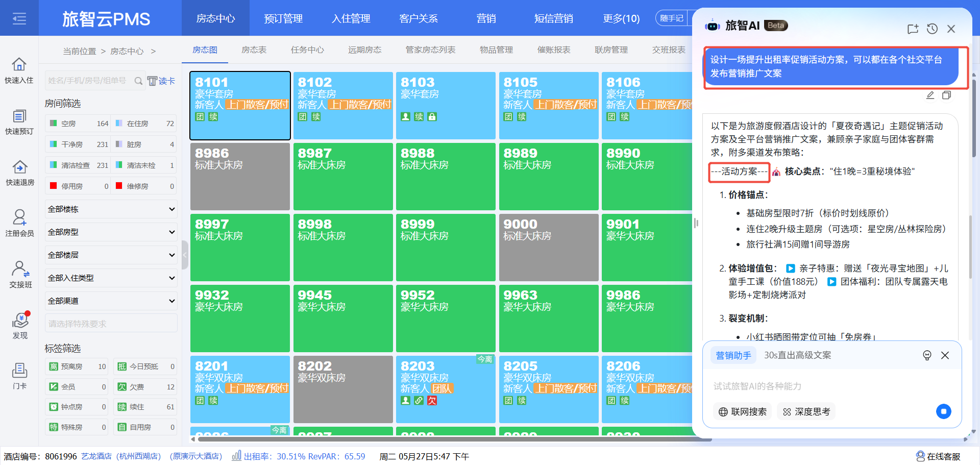
Task: Filter rooms by 脏房 status
Action: click(x=144, y=144)
